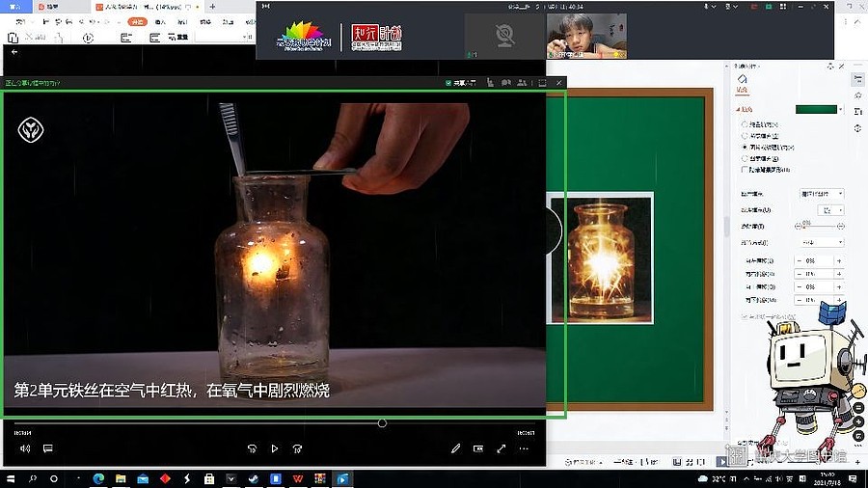
Task: Click the frame region icon on sharing bar
Action: pos(542,82)
